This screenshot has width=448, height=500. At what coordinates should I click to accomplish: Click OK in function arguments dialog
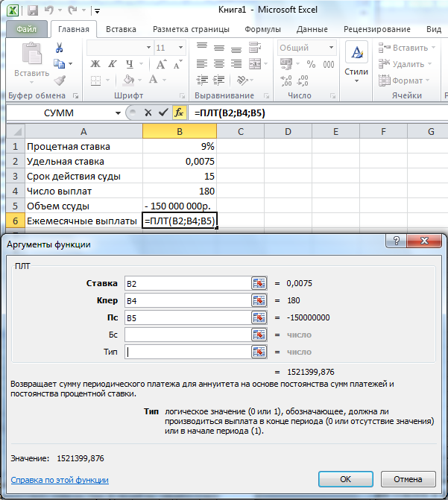[346, 479]
